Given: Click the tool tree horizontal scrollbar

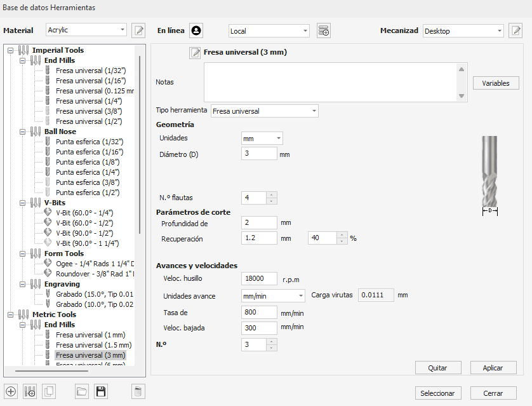Looking at the screenshot, I should [x=51, y=371].
